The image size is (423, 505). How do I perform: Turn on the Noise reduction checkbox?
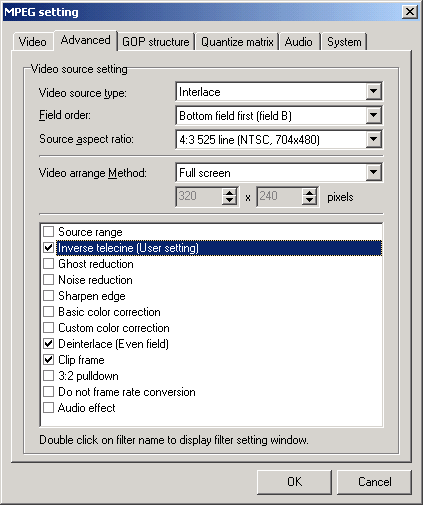coord(49,280)
